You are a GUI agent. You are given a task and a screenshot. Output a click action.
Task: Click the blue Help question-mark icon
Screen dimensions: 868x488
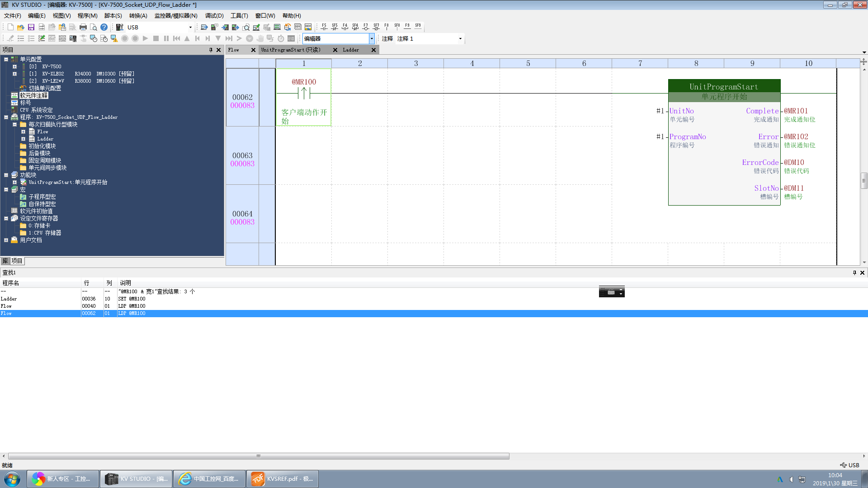(x=104, y=27)
